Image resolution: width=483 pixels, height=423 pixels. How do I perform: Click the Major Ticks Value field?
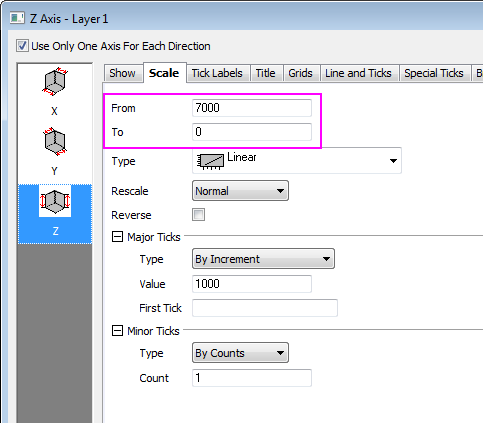(x=252, y=284)
